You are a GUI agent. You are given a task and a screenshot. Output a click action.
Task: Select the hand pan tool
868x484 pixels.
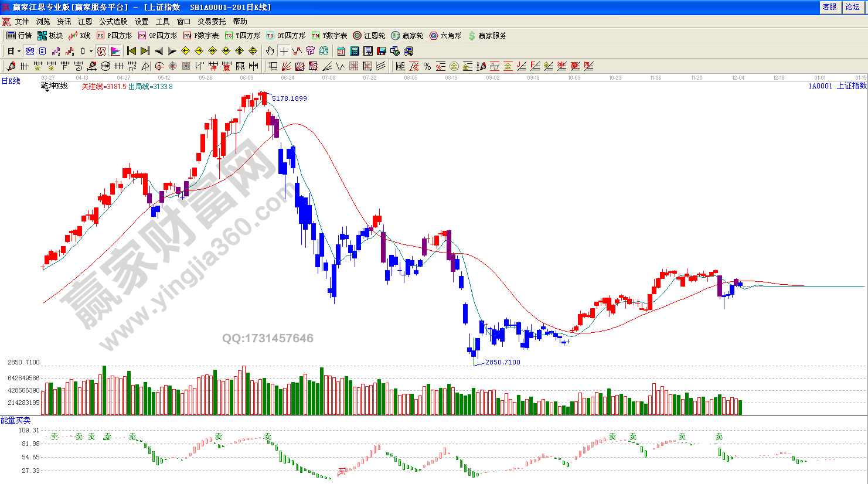pyautogui.click(x=270, y=51)
